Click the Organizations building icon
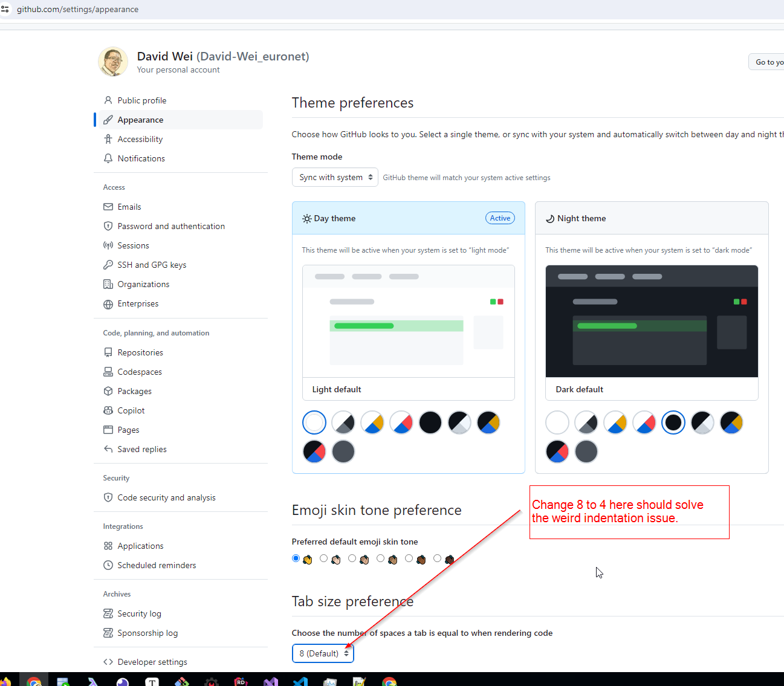Image resolution: width=784 pixels, height=686 pixels. (x=108, y=284)
